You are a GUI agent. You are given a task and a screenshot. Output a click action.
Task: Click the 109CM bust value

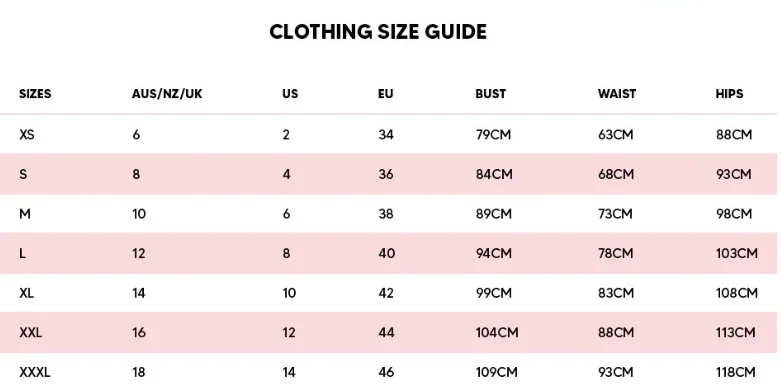click(497, 372)
